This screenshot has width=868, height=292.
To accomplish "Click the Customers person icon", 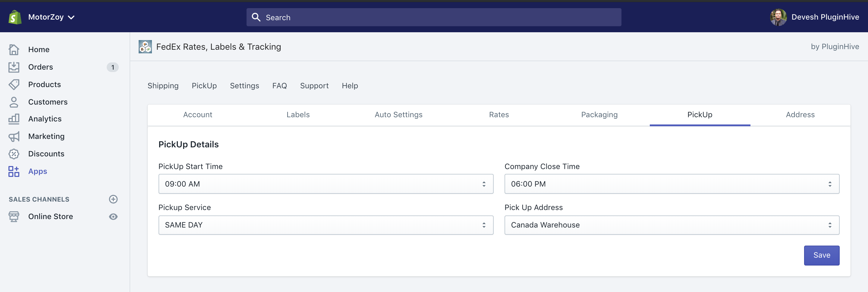I will coord(14,102).
